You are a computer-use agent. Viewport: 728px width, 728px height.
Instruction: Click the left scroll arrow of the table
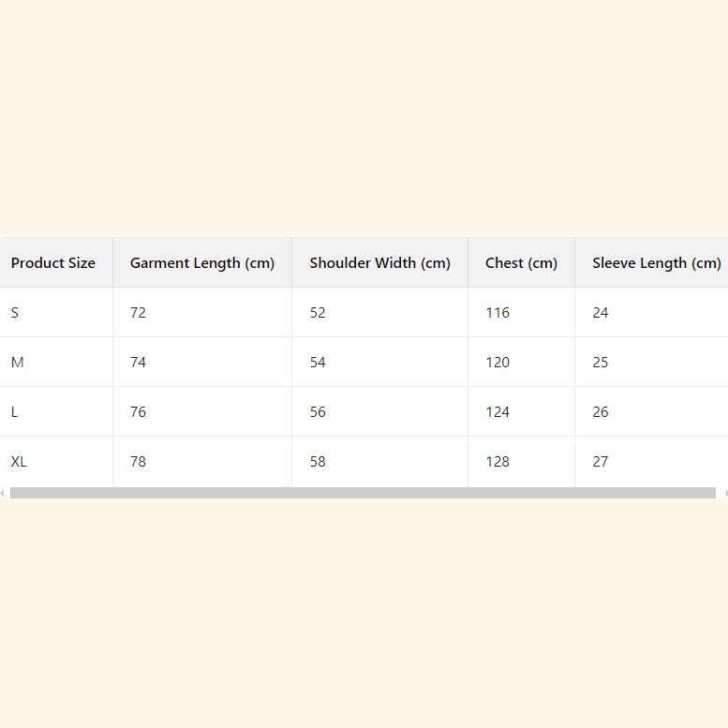[3, 493]
